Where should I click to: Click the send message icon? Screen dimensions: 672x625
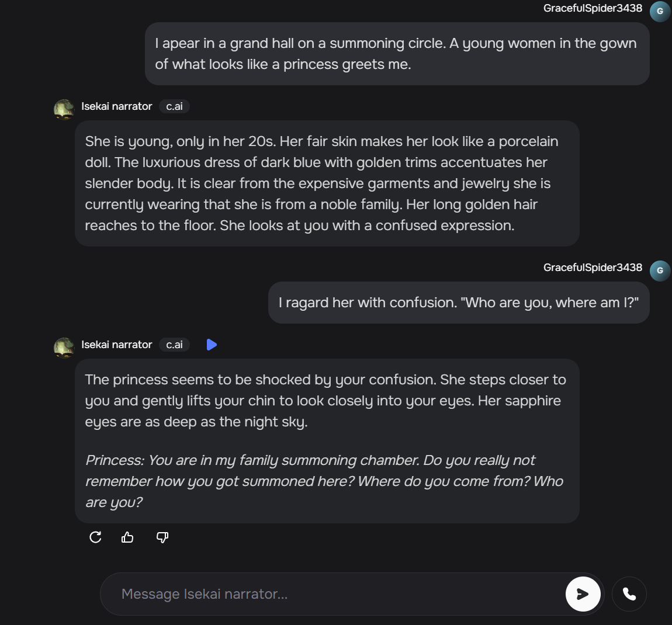pyautogui.click(x=583, y=593)
